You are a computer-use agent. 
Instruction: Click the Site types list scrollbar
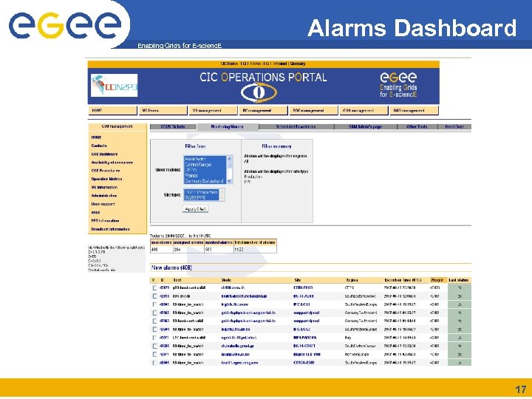pyautogui.click(x=222, y=195)
